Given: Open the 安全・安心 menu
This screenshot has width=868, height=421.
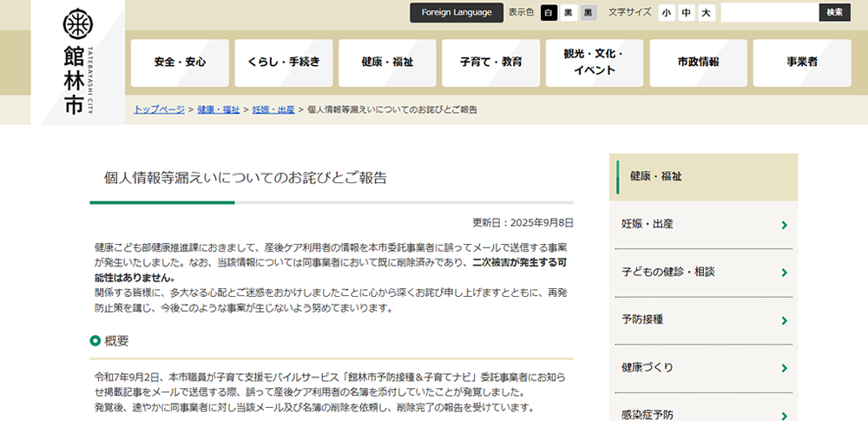Looking at the screenshot, I should click(180, 62).
